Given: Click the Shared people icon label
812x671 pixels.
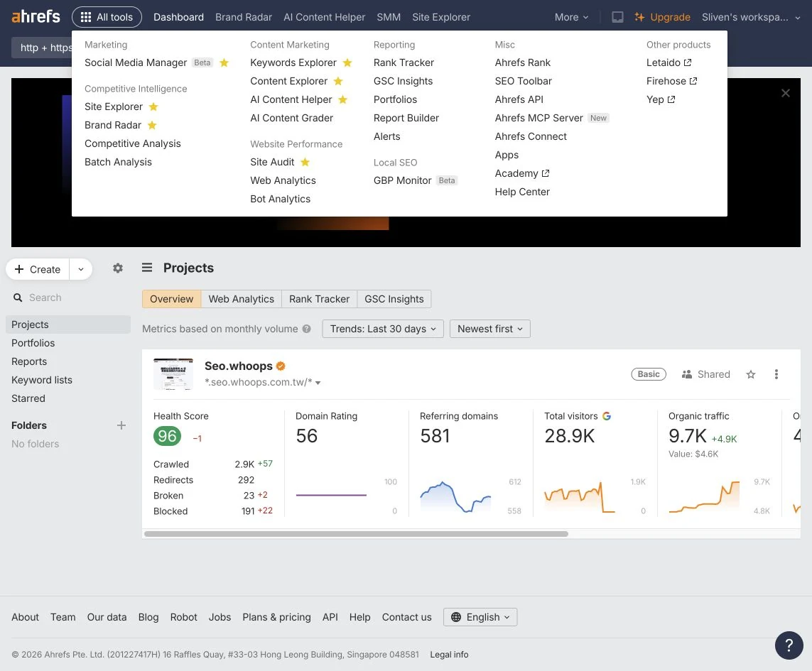Looking at the screenshot, I should click(706, 374).
